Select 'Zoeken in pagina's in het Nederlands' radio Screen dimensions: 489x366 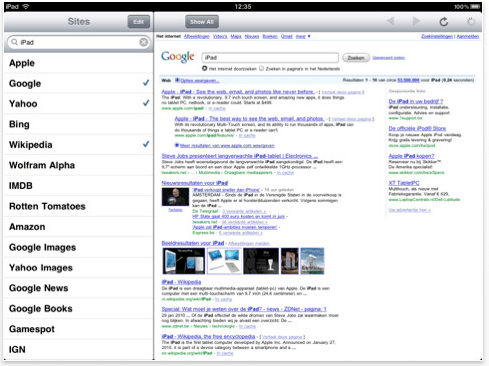click(262, 68)
